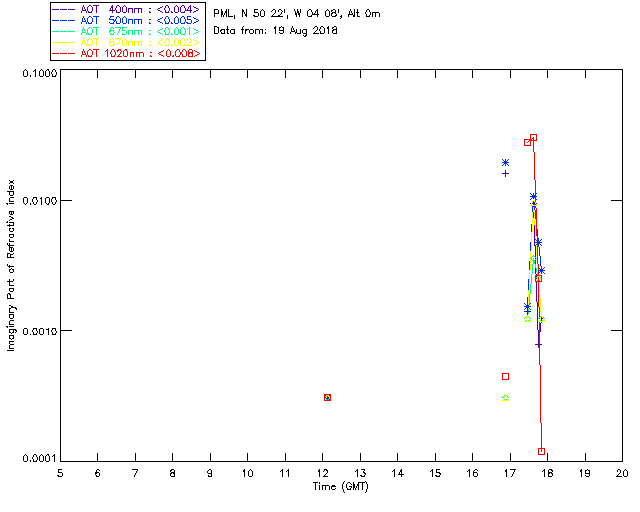Image resolution: width=640 pixels, height=512 pixels.
Task: Click the AOT 500nm legend entry
Action: 126,20
